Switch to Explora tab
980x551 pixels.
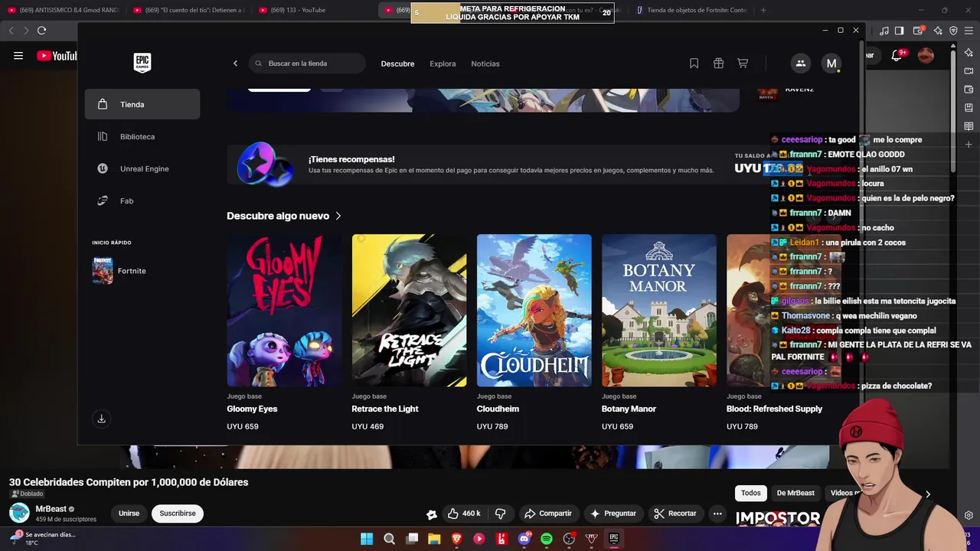tap(443, 64)
